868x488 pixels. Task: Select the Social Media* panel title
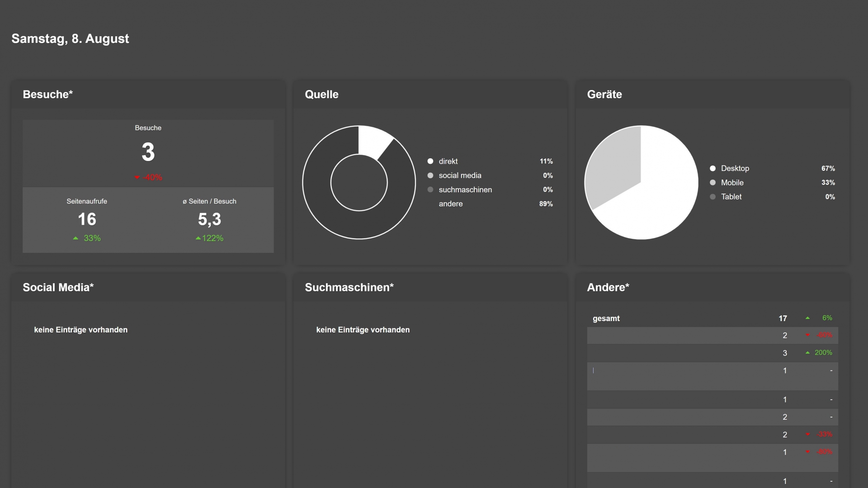pos(58,288)
